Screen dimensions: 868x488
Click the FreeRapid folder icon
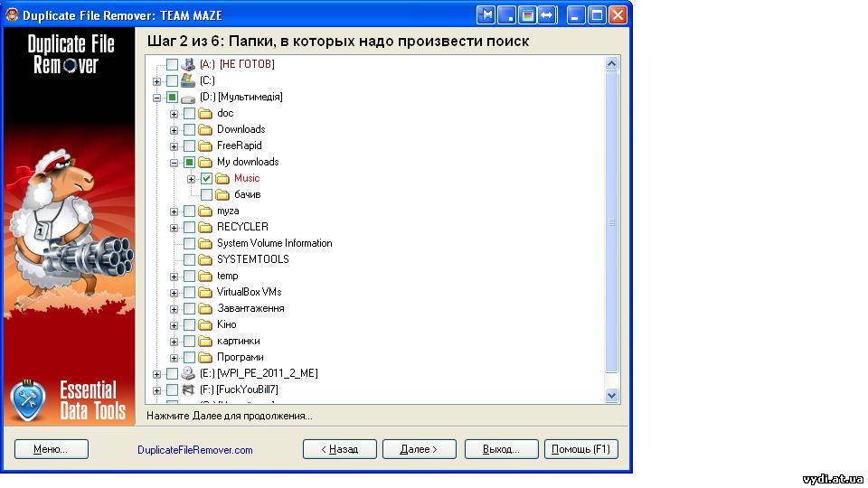205,146
